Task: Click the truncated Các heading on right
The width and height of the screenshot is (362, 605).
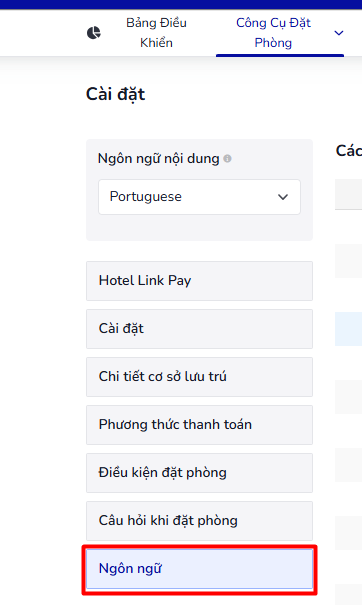Action: click(349, 151)
